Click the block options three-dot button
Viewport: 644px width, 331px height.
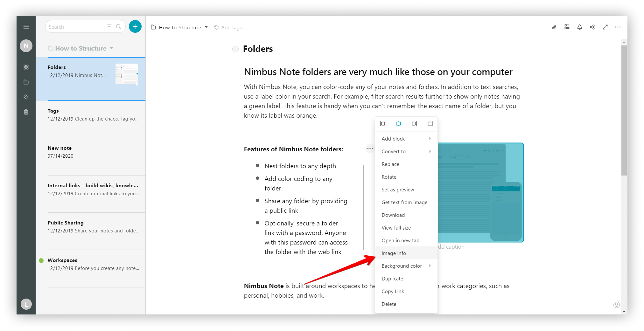coord(370,148)
